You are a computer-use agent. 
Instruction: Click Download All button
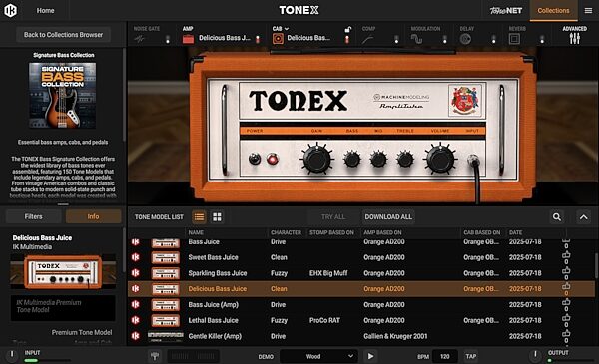[388, 217]
